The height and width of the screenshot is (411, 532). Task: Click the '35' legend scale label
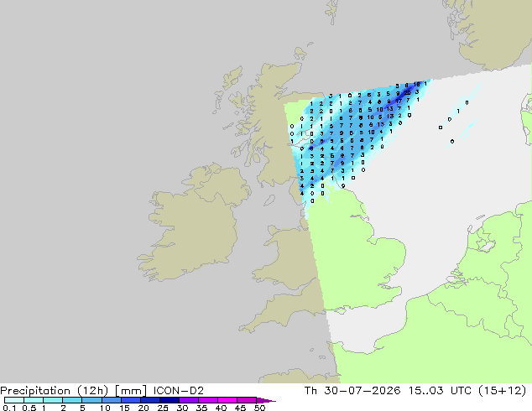pos(201,408)
